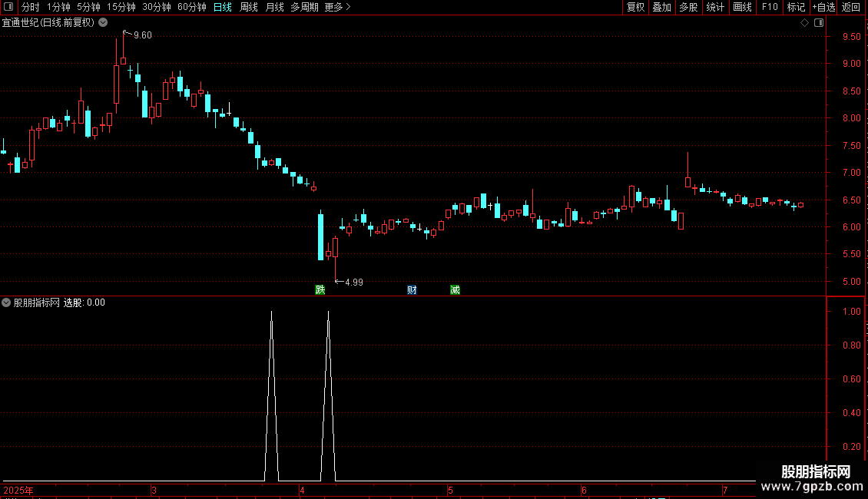Click the diamond marker icon
This screenshot has width=868, height=499.
[x=804, y=23]
